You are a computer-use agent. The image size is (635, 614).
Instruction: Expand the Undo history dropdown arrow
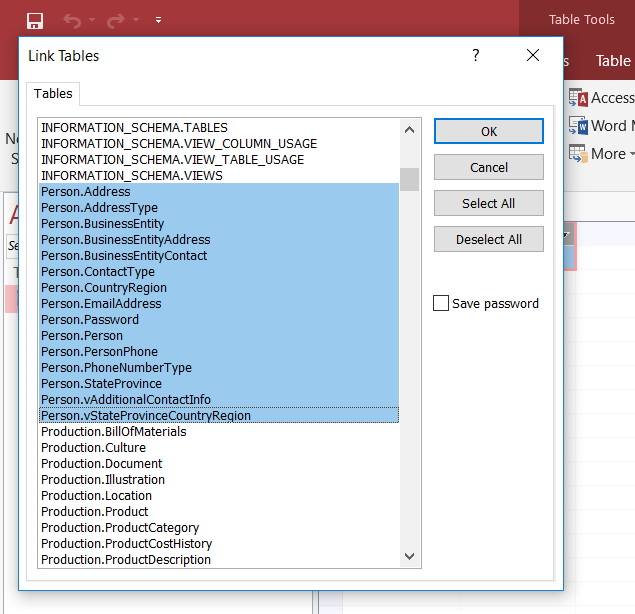[x=92, y=20]
